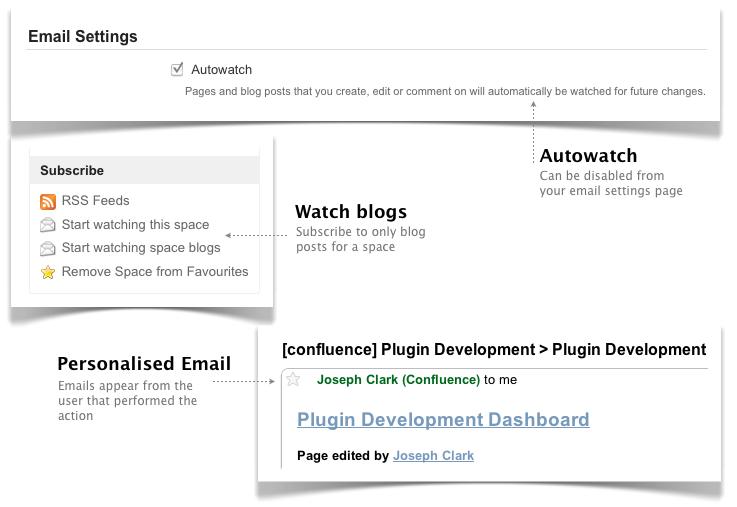
Task: Choose Remove Space from Favourites
Action: point(155,272)
